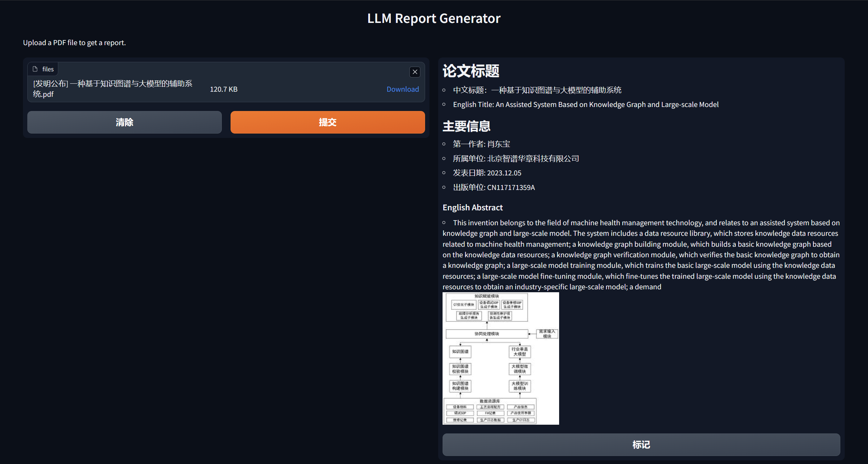Click the 'LLM Report Generator' title
Screen dimensions: 868x464
[x=434, y=18]
